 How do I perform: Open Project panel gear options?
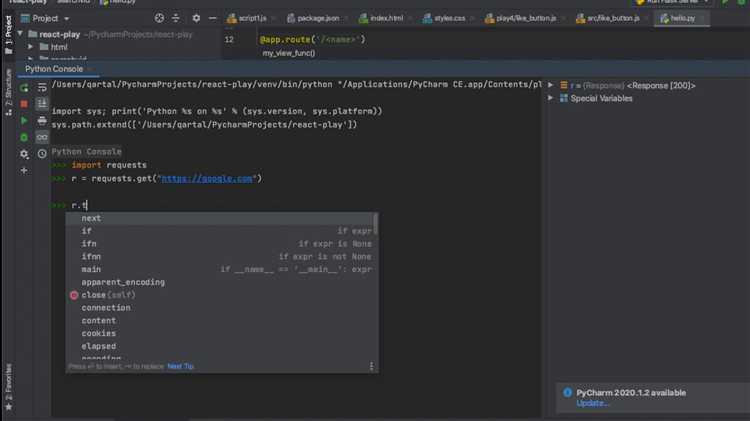click(196, 18)
